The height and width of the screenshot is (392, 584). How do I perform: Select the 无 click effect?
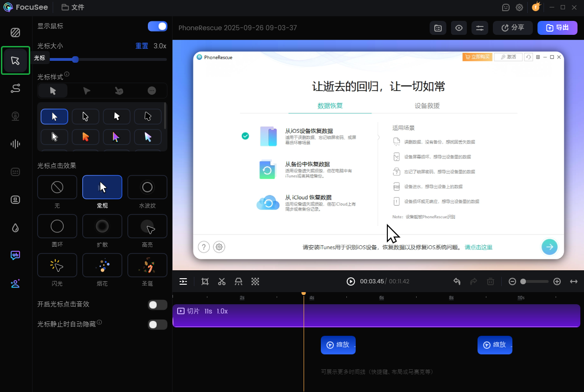57,187
